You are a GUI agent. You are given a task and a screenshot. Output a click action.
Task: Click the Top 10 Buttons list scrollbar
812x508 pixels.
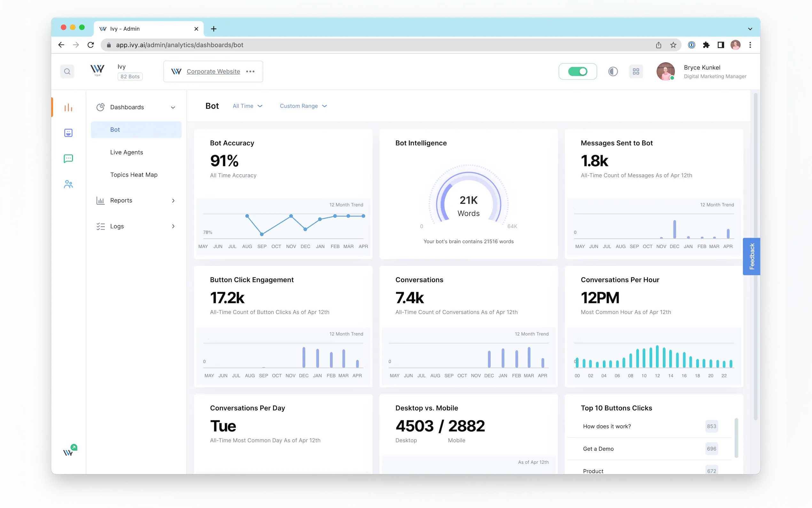(x=736, y=438)
